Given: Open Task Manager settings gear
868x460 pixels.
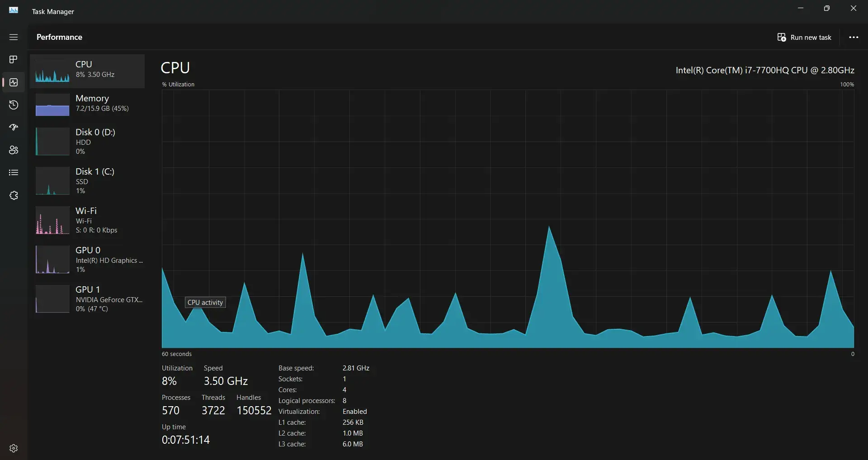Looking at the screenshot, I should click(14, 448).
